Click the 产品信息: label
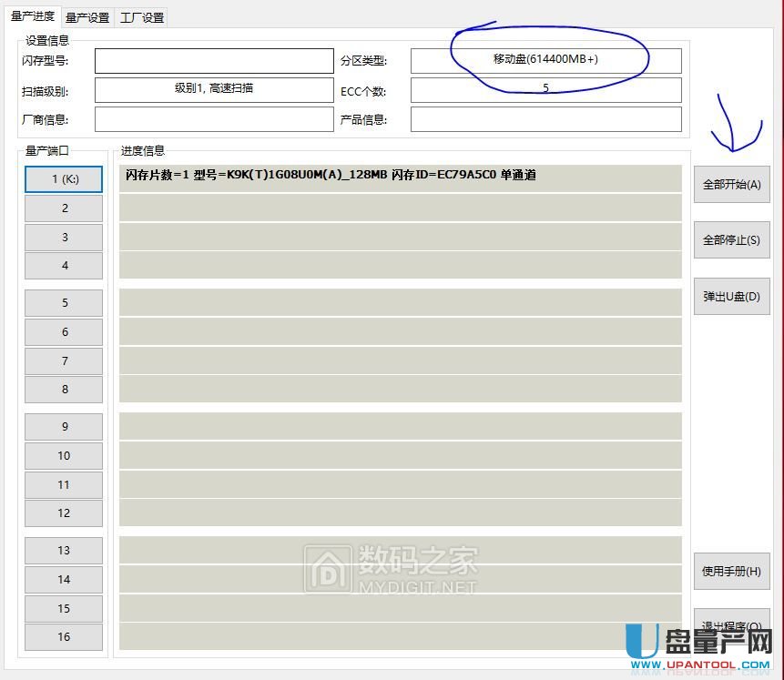Image resolution: width=784 pixels, height=680 pixels. tap(363, 120)
